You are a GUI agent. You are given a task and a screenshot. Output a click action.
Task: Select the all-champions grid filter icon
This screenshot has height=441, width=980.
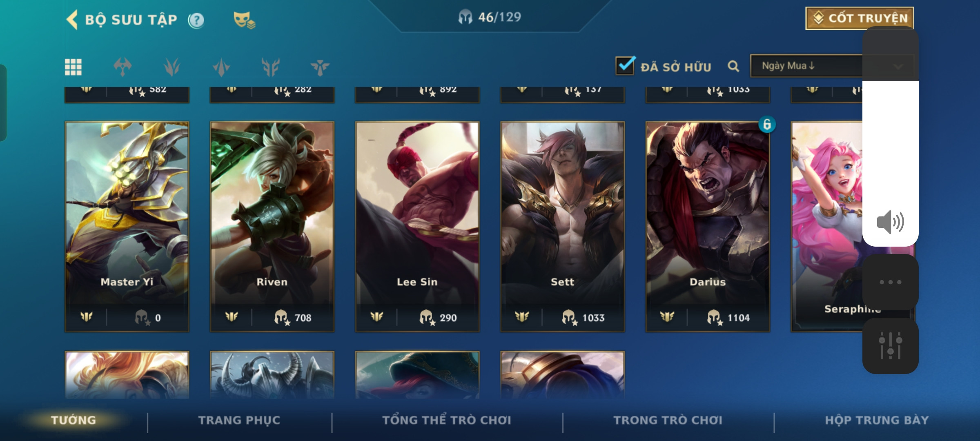coord(73,67)
